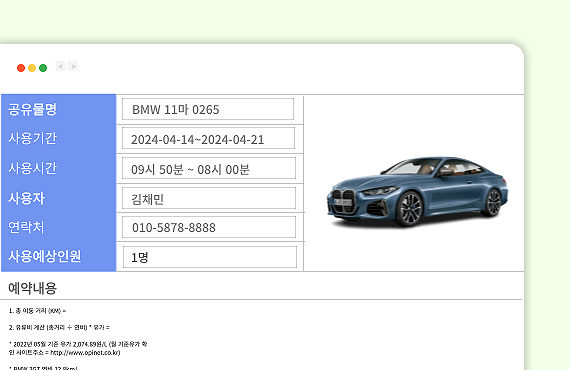The image size is (570, 370).
Task: Click the 2024-04-14~2024-04-21 period field
Action: coord(208,138)
